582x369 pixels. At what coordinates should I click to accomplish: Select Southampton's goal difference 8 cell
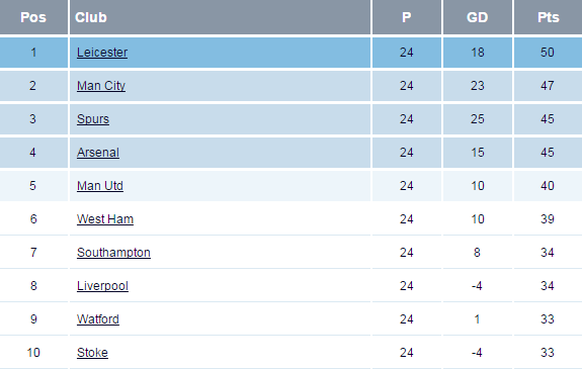pyautogui.click(x=478, y=252)
